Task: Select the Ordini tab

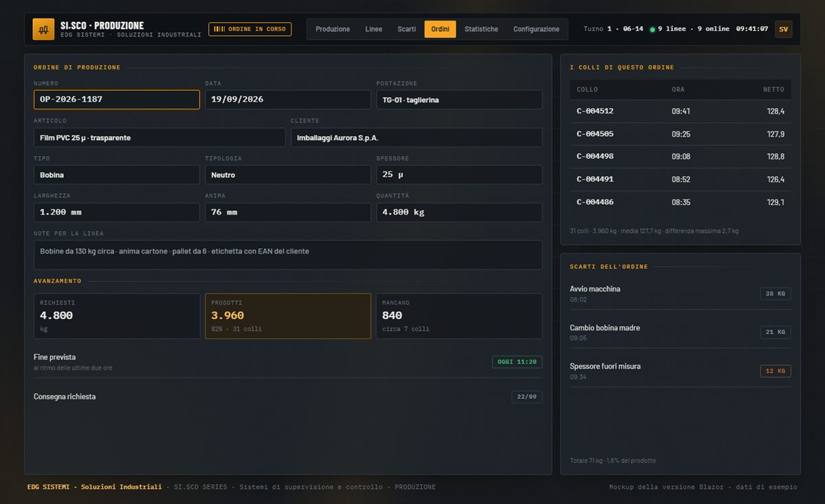Action: coord(440,29)
